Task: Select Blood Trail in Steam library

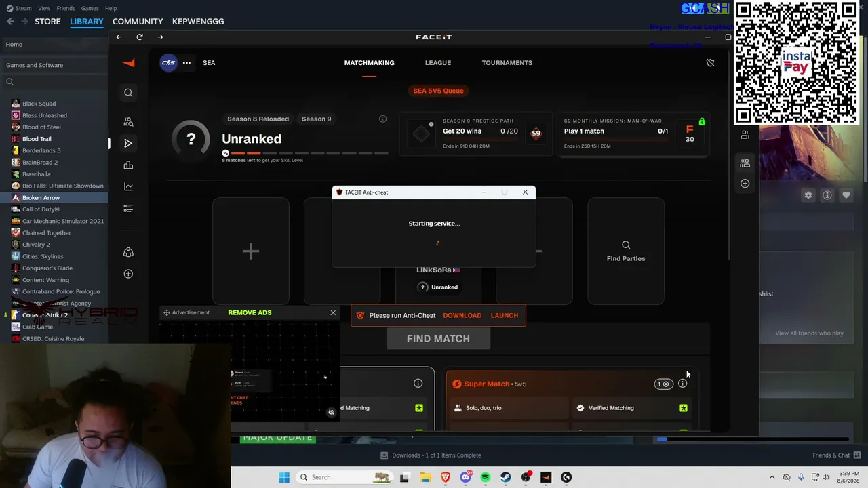Action: 54,139
